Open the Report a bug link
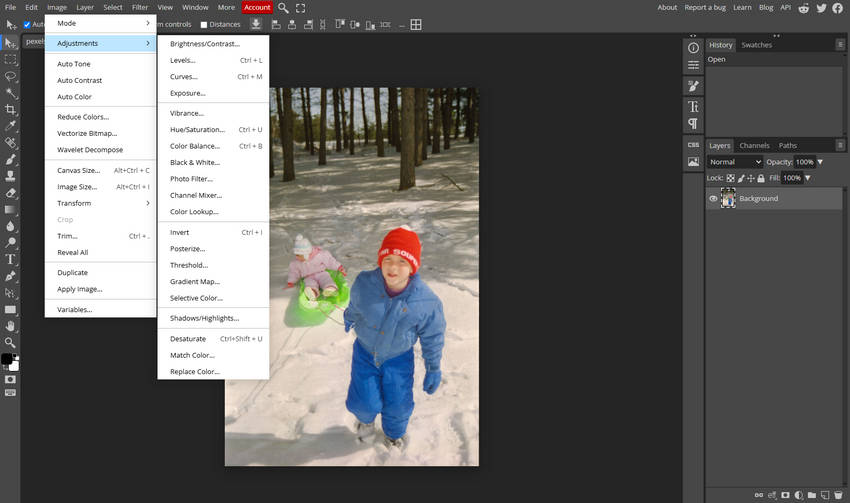This screenshot has height=503, width=850. point(705,8)
